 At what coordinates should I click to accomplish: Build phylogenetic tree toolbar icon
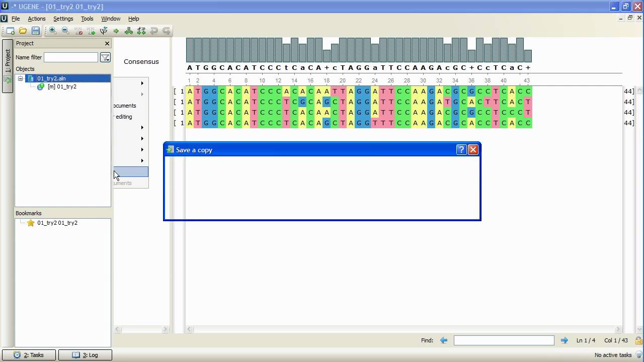(104, 31)
